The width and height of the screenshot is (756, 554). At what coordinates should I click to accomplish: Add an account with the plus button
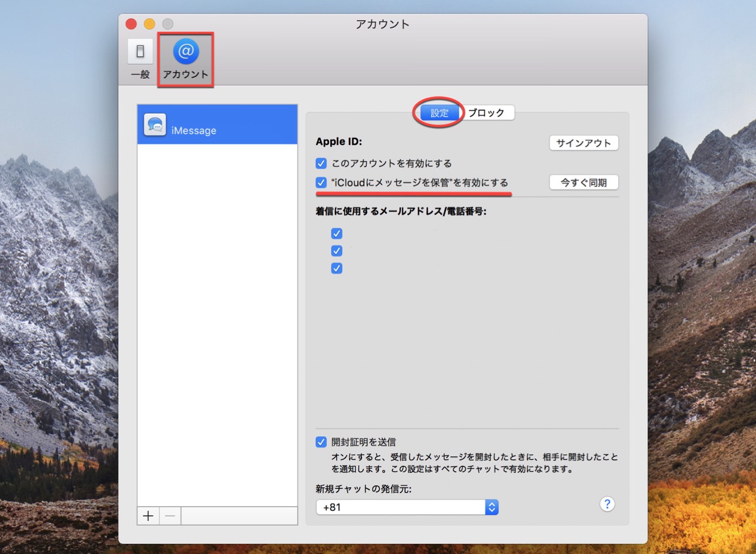148,516
